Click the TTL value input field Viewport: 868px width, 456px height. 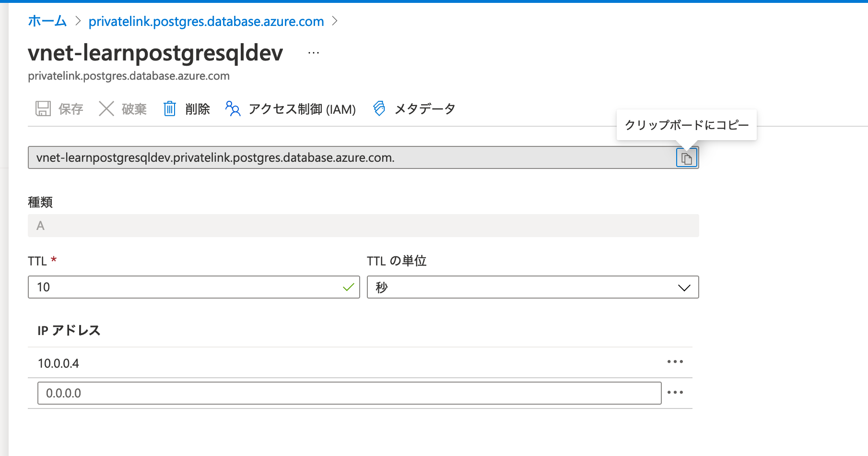click(187, 287)
